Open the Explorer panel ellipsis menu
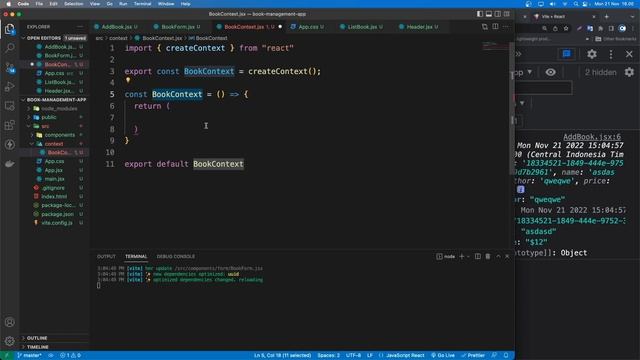Viewport: 640px width, 360px height. coord(80,27)
